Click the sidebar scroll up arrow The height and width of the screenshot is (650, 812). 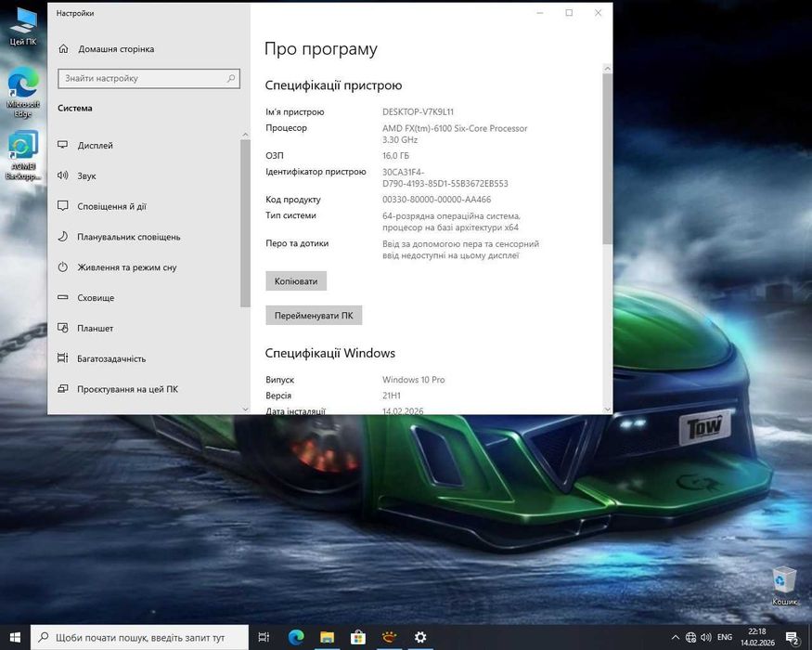coord(246,135)
